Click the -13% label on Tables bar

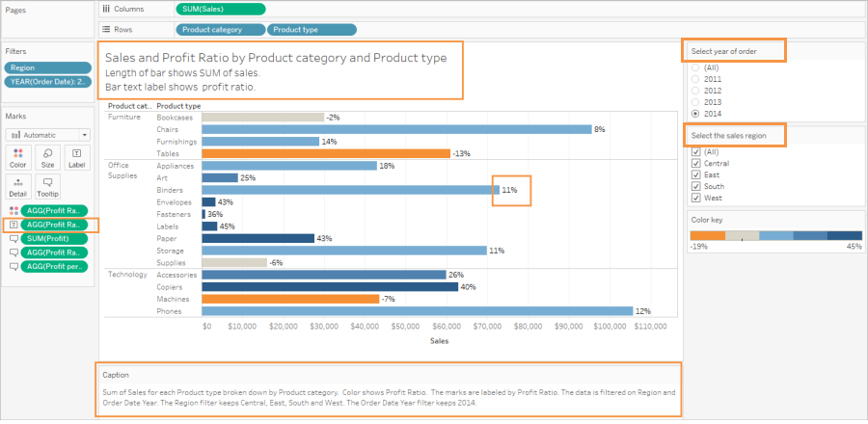(461, 153)
